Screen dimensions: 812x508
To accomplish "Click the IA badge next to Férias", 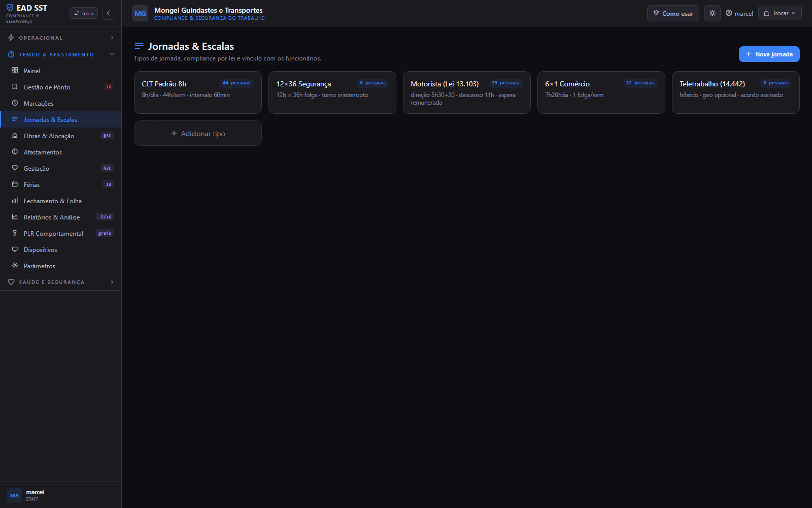I will point(109,184).
